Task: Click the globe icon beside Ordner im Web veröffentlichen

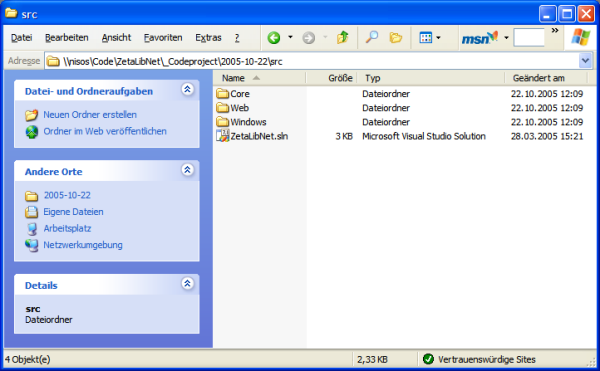Action: click(32, 132)
